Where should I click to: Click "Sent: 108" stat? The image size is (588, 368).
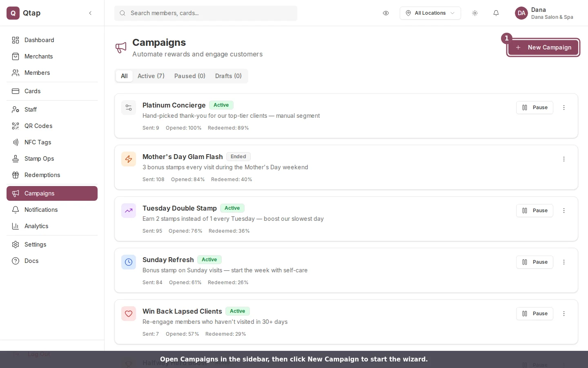154,180
